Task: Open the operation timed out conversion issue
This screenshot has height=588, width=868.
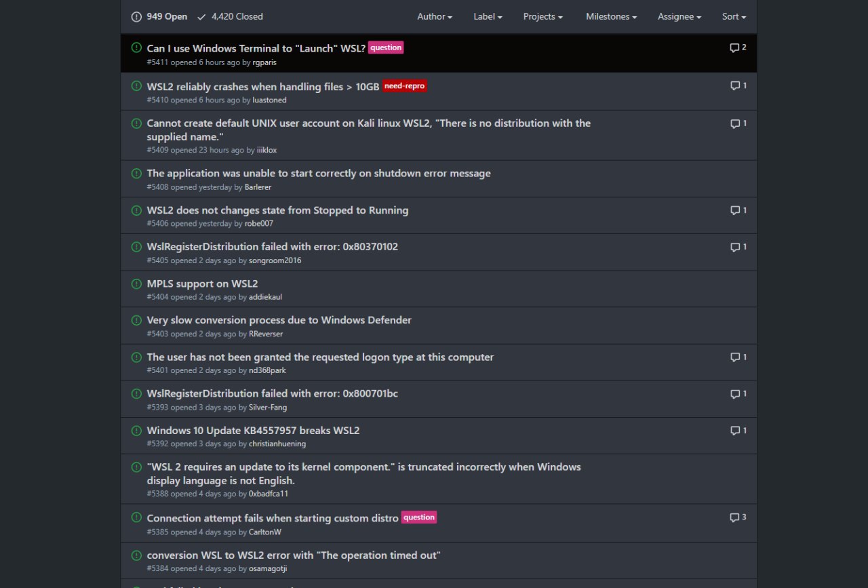Action: (x=294, y=555)
